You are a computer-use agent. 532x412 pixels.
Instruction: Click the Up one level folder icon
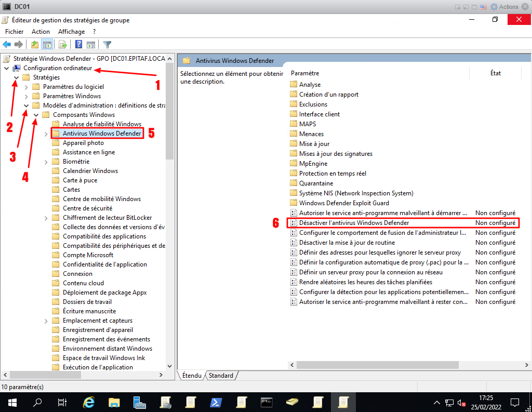[x=35, y=45]
